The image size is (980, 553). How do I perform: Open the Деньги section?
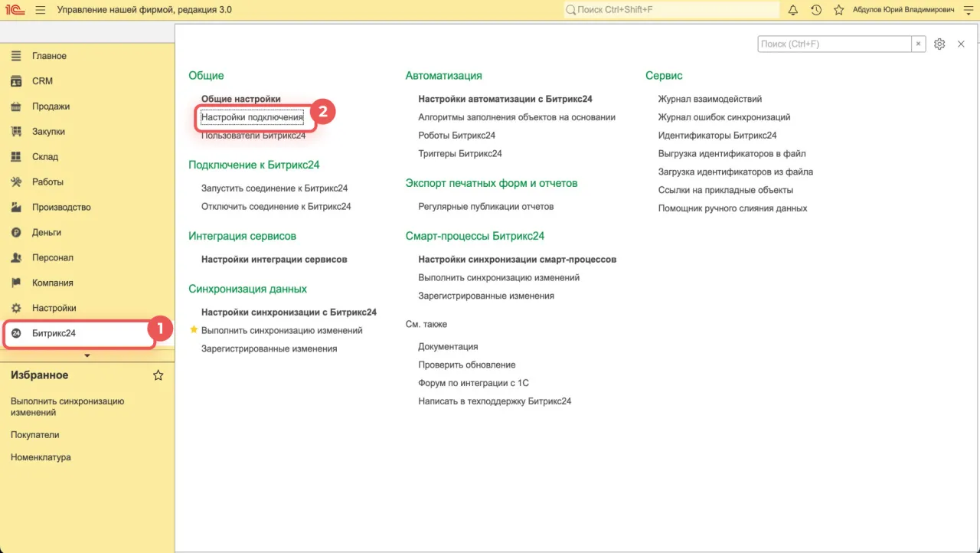(47, 232)
